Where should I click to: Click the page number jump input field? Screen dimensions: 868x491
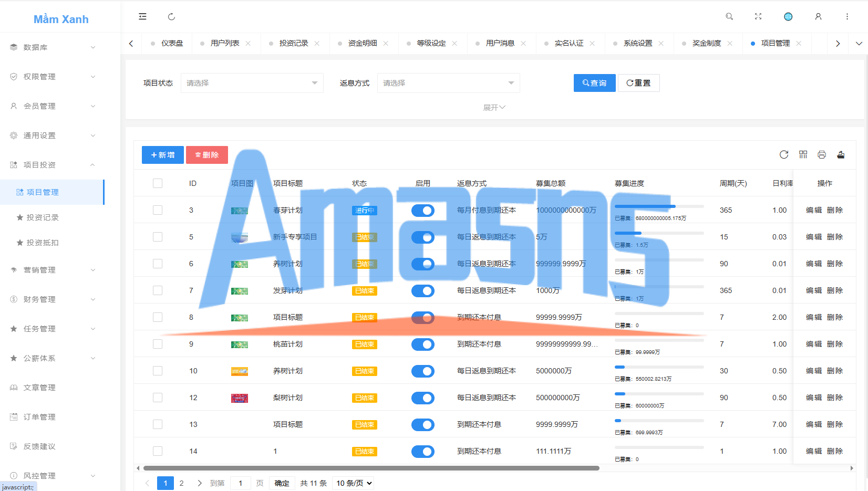[241, 483]
